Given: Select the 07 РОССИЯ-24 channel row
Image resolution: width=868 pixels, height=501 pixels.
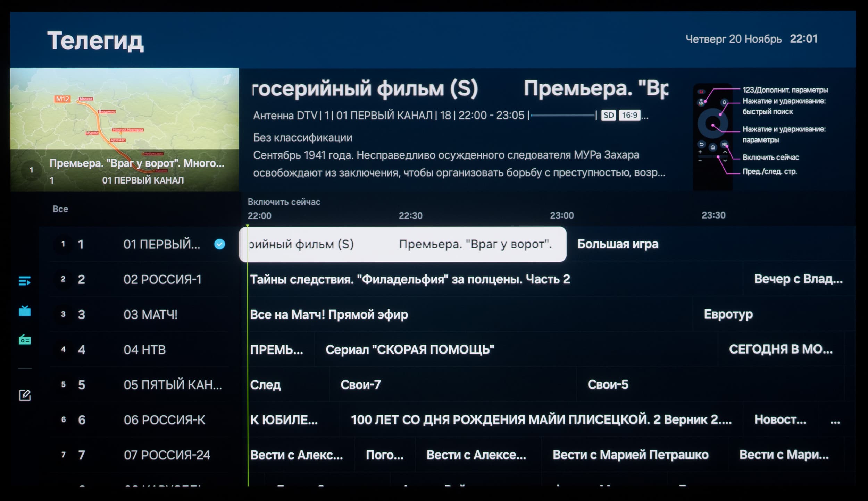Looking at the screenshot, I should pos(167,455).
